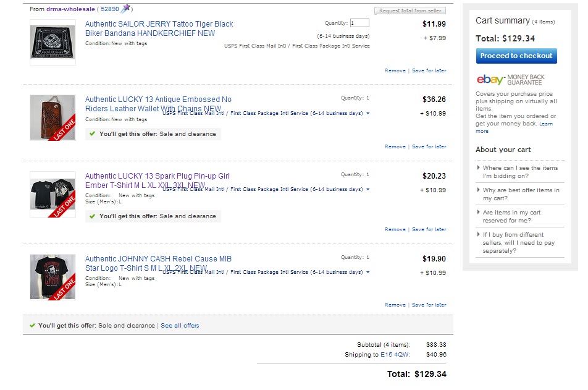Open the Lucky 13 leather wallet thumbnail
Screen dimensions: 588x390
tap(52, 117)
